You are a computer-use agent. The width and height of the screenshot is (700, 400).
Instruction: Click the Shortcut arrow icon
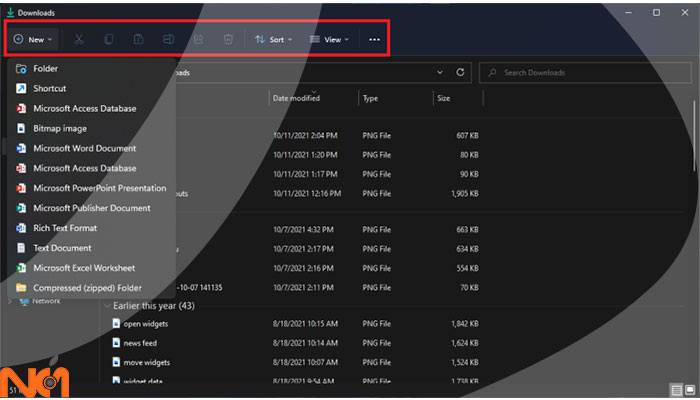(21, 88)
